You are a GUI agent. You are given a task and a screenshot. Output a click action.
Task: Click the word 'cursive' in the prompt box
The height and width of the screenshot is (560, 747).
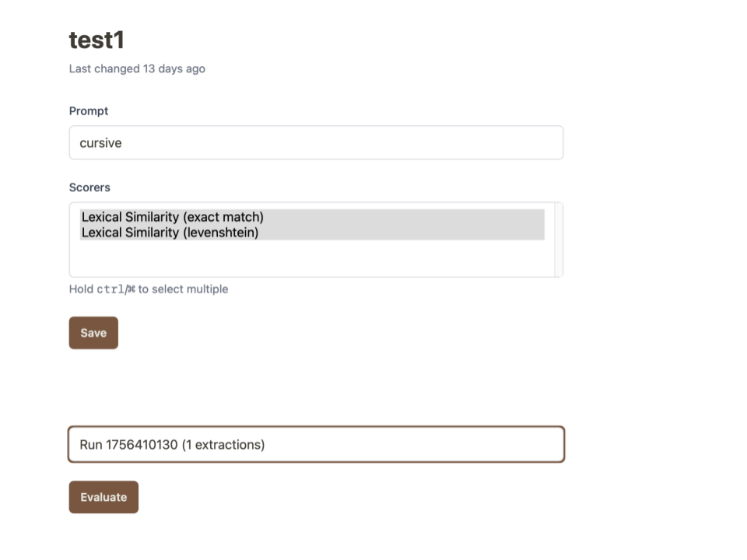[100, 143]
